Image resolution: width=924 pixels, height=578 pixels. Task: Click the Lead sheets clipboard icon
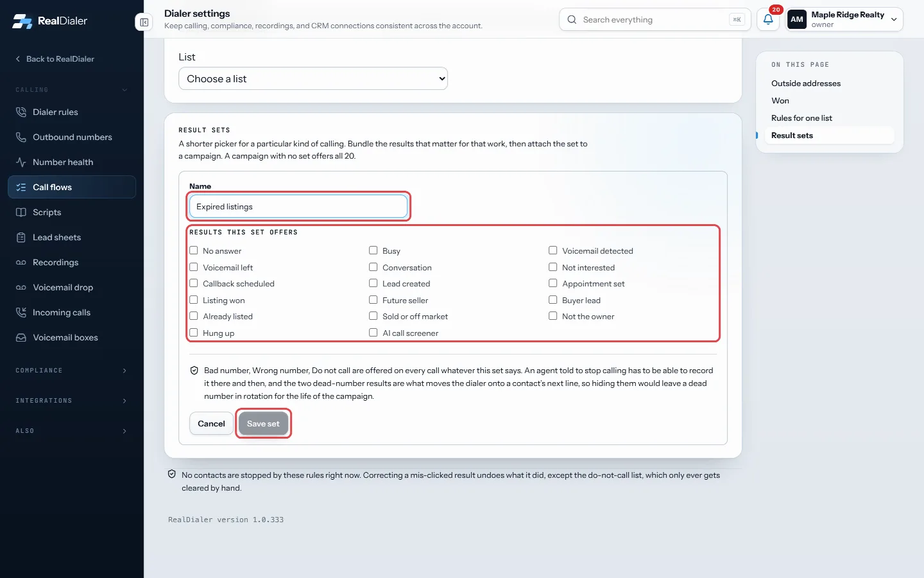(x=21, y=237)
